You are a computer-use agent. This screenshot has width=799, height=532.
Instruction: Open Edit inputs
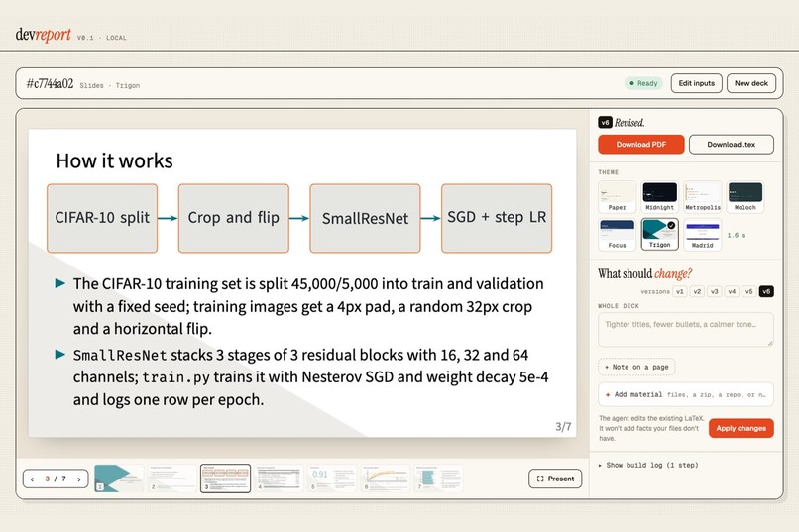(x=697, y=83)
